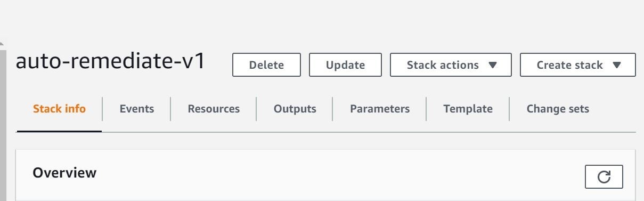This screenshot has height=201, width=644.
Task: Click the gray vertical scrollbar on left edge
Action: pos(3,125)
